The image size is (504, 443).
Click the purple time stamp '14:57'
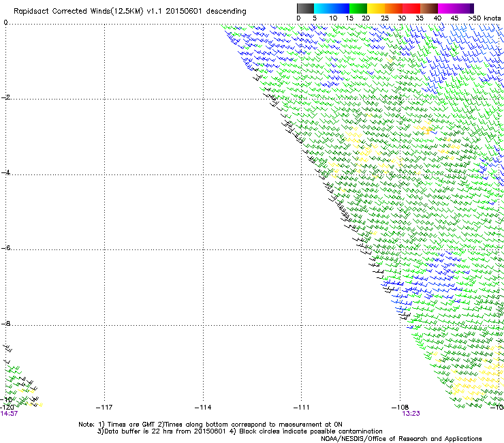point(9,414)
